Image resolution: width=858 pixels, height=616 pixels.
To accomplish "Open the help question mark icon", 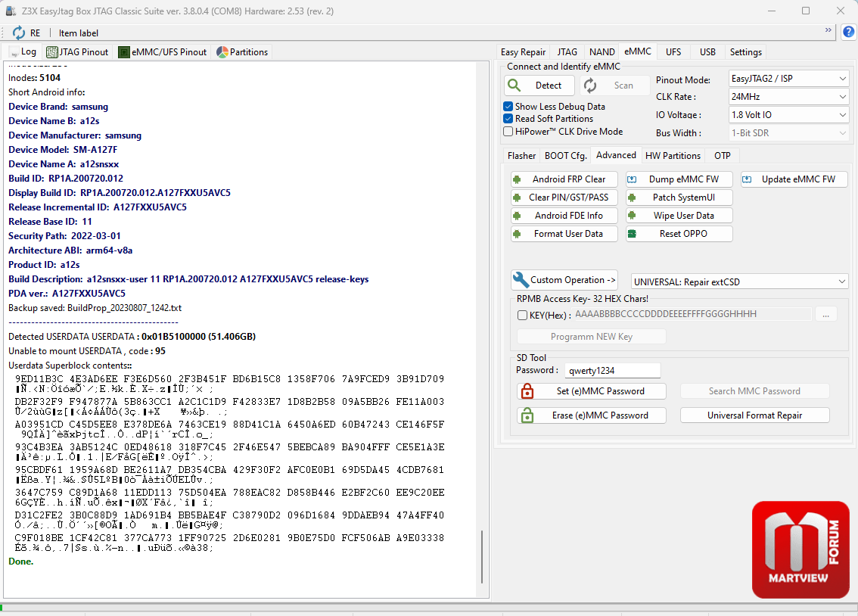I will (x=848, y=32).
